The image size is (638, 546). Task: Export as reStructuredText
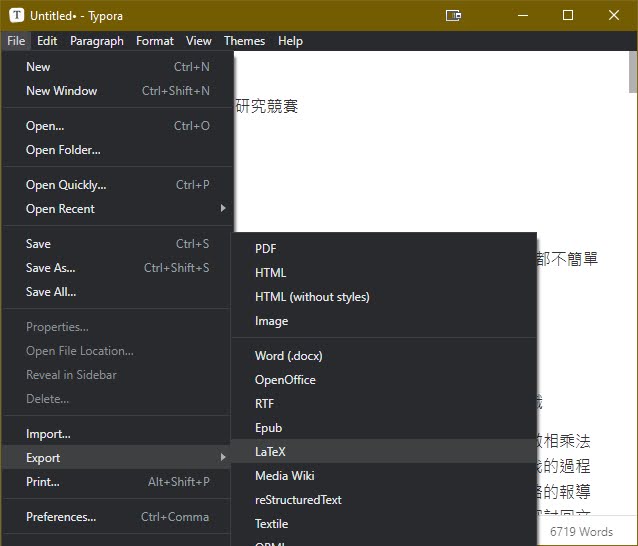(x=384, y=500)
